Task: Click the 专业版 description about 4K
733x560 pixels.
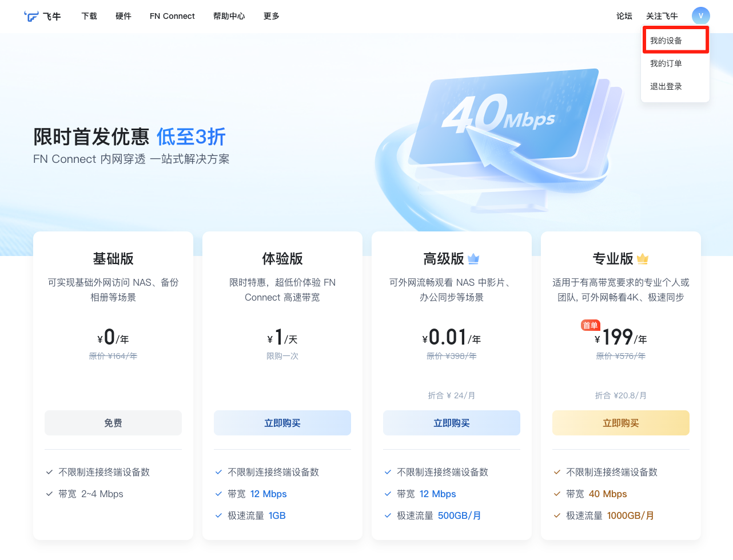Action: click(621, 290)
